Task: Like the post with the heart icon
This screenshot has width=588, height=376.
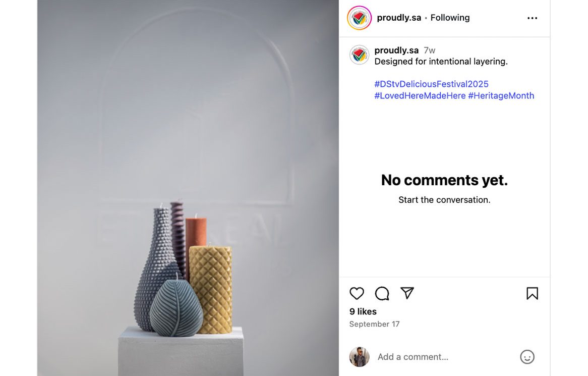Action: pos(357,293)
